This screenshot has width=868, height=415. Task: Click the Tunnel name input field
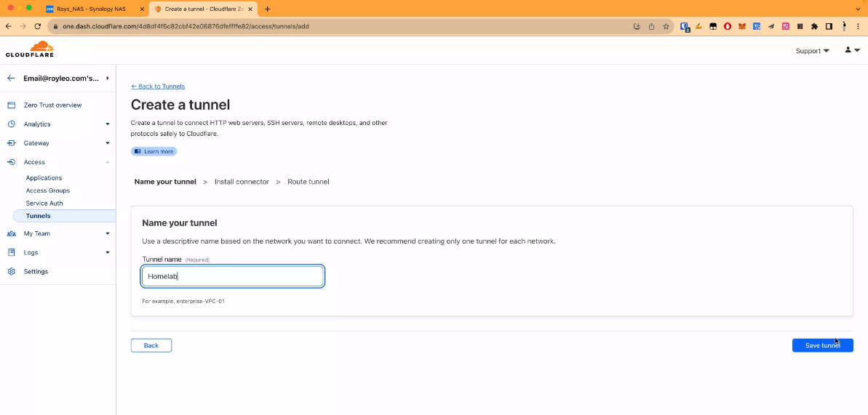[232, 276]
